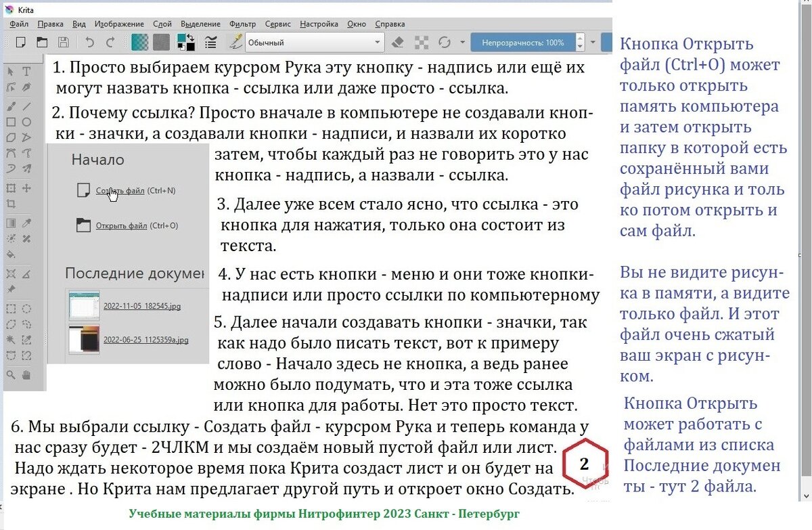Select the Reference Images pin tool
This screenshot has width=812, height=530.
tap(11, 290)
